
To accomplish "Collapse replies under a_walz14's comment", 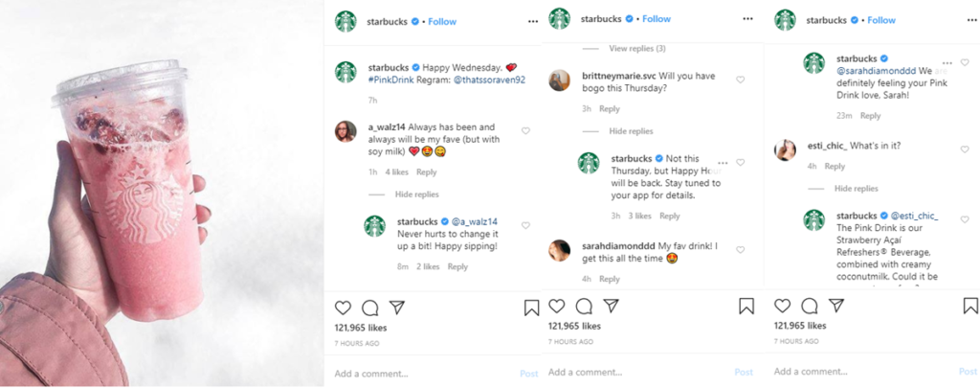I will click(416, 194).
